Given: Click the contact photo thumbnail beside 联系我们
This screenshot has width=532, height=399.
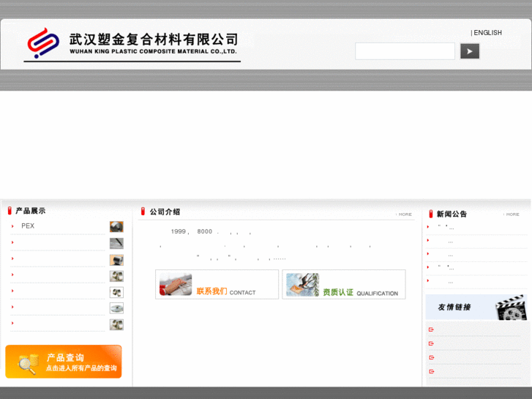Looking at the screenshot, I should pos(176,285).
